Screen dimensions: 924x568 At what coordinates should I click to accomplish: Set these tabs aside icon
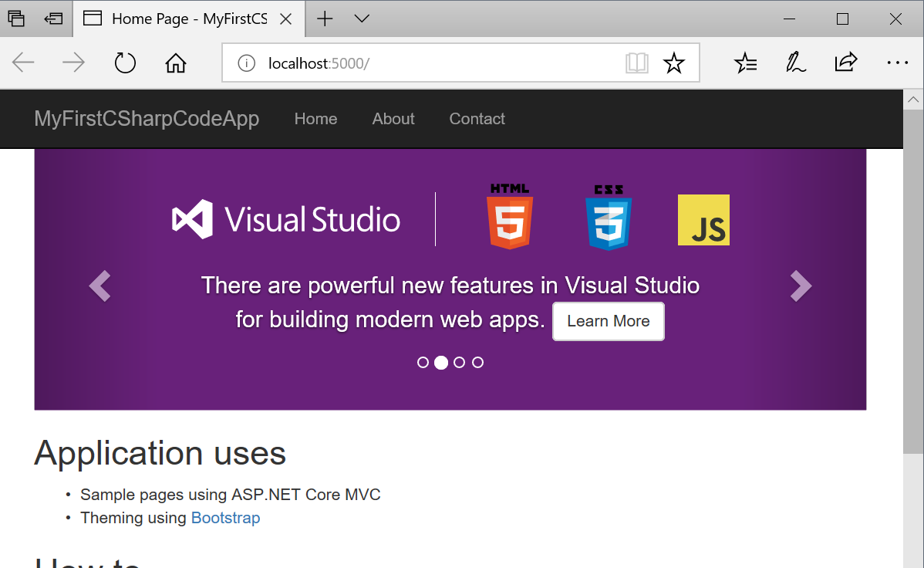[54, 19]
